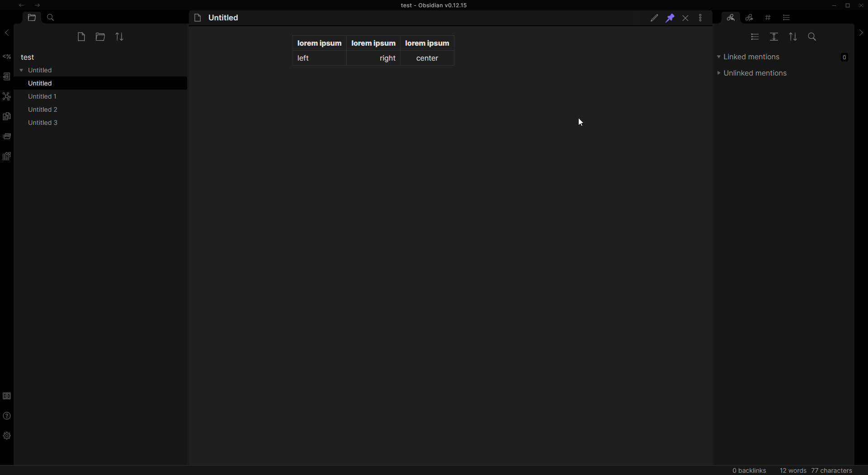Image resolution: width=868 pixels, height=475 pixels.
Task: Open the selected Untitled note
Action: (x=100, y=83)
